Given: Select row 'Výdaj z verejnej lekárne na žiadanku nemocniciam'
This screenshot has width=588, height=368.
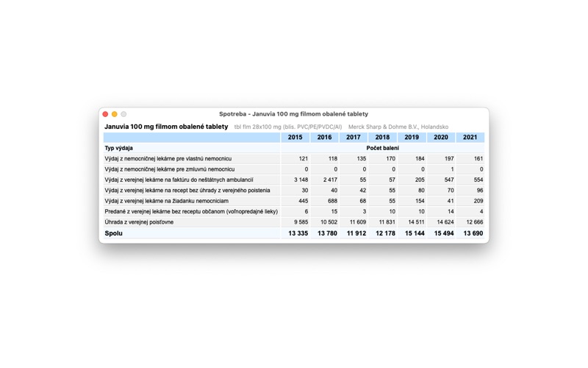Looking at the screenshot, I should [294, 200].
